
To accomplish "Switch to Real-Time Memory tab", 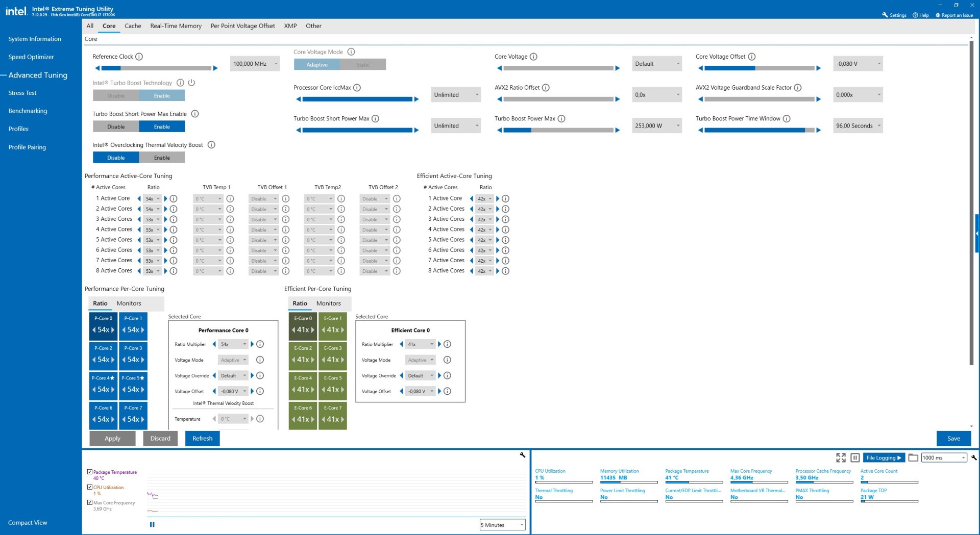I will (176, 26).
